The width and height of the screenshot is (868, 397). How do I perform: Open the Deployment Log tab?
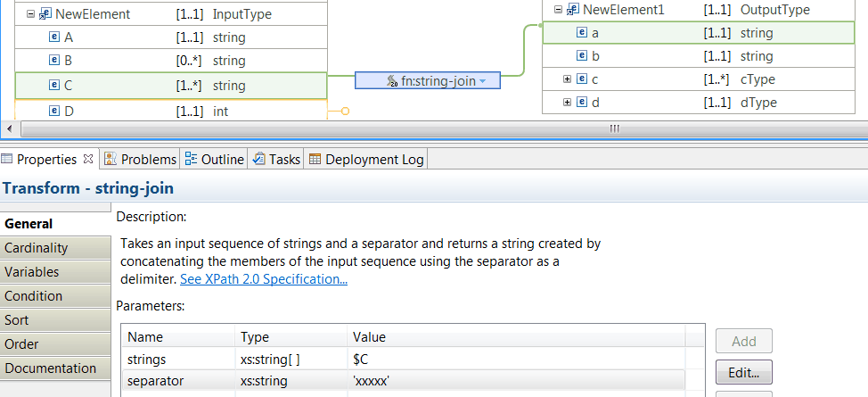(x=366, y=160)
